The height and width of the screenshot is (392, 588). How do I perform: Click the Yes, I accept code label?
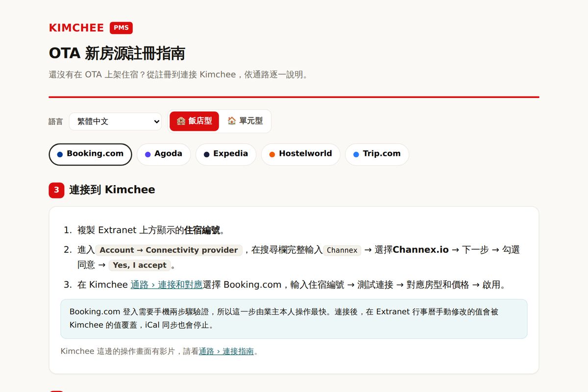coord(140,265)
